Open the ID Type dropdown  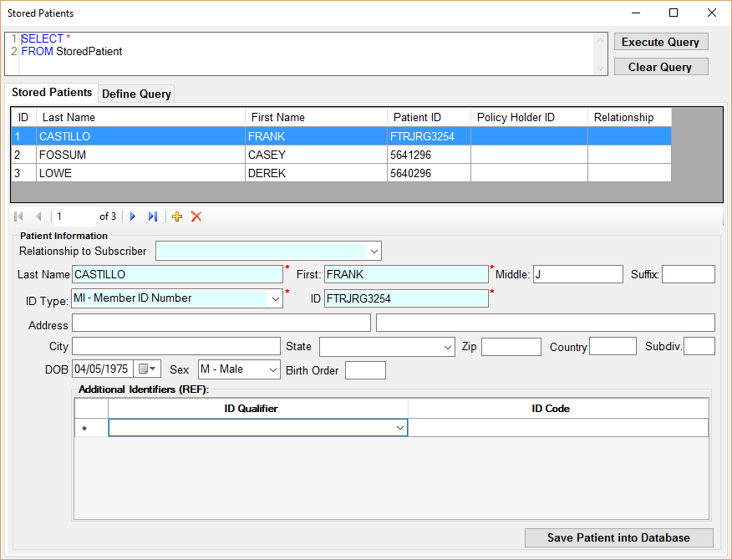275,298
